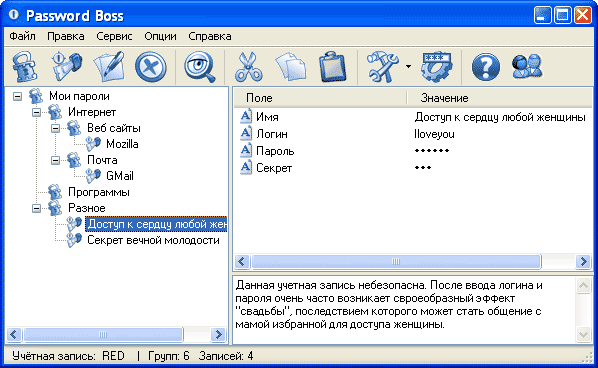The image size is (598, 368).
Task: Click the delete record X icon
Action: click(x=151, y=67)
